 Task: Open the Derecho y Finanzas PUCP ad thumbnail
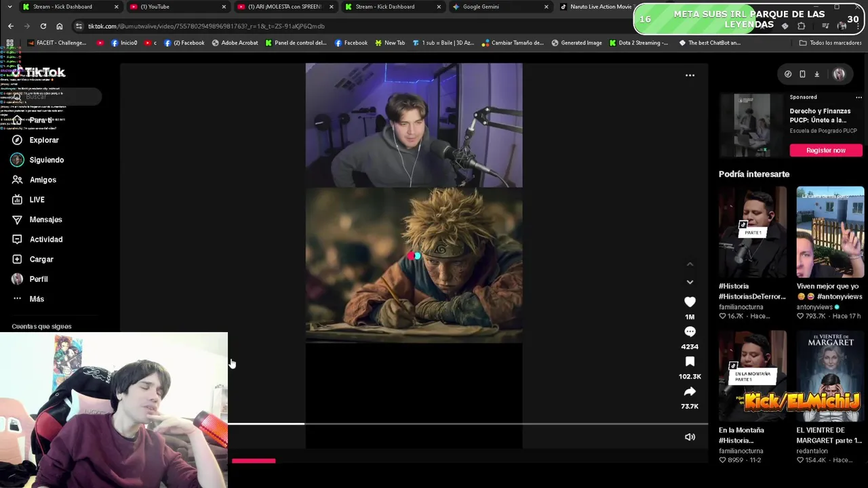tap(751, 125)
